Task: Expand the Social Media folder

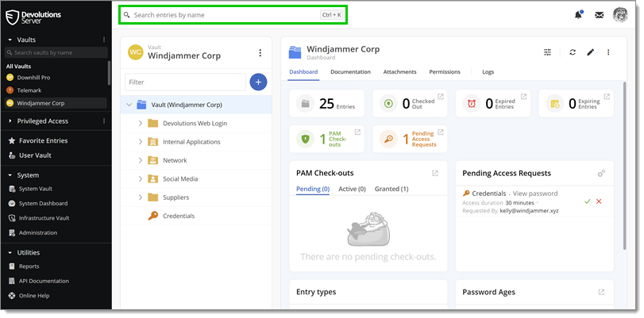Action: 140,179
